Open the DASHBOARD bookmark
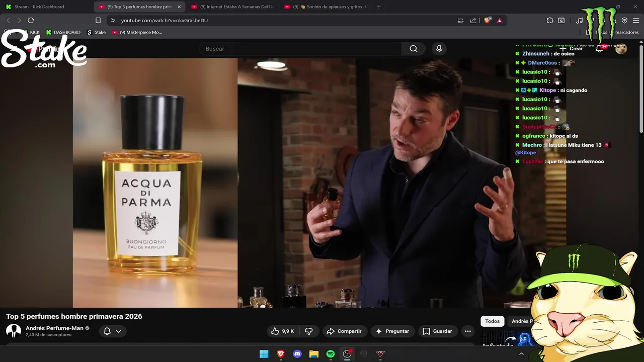Screen dimensions: 644x362 (63, 32)
